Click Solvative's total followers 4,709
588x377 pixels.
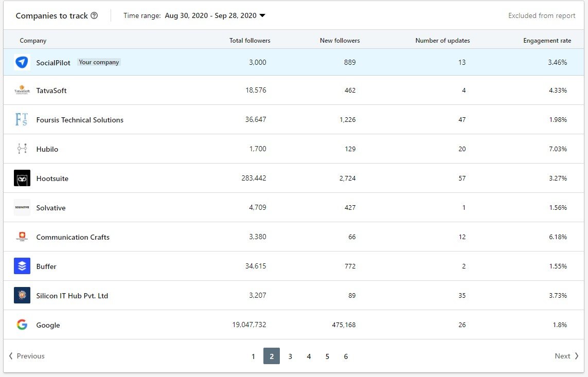[x=258, y=207]
